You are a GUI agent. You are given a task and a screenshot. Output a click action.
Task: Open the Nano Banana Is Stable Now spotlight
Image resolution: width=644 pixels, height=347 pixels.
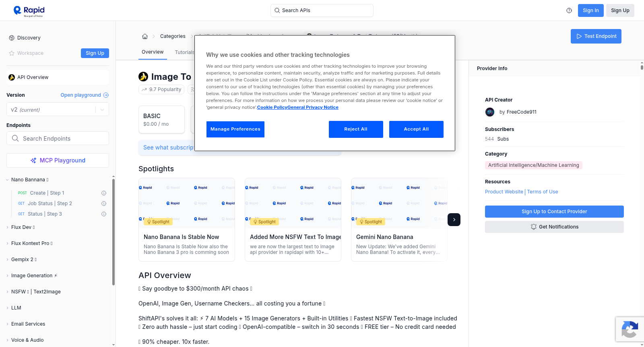tap(187, 220)
